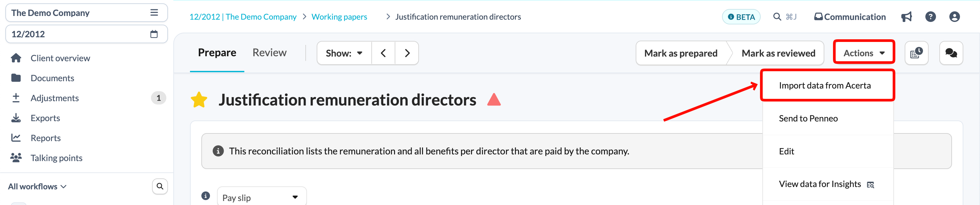Click the workflow search magnifier button

coord(160,186)
